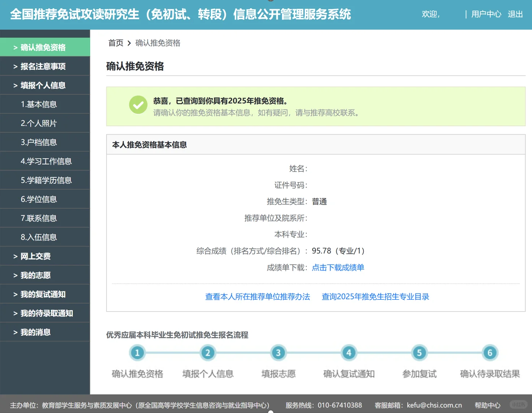Open 帮助中心 in the footer
The width and height of the screenshot is (532, 413).
(x=487, y=405)
